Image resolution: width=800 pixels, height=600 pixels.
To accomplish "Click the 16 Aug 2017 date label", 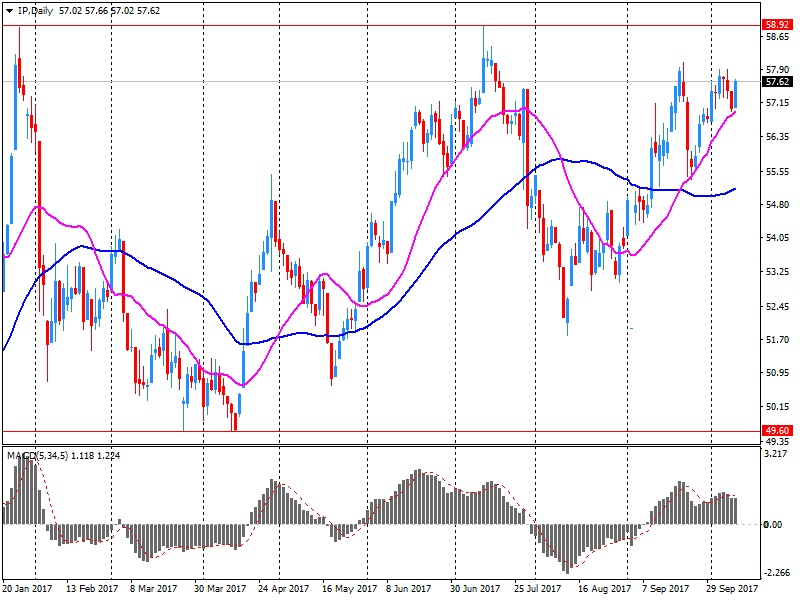I will [604, 589].
